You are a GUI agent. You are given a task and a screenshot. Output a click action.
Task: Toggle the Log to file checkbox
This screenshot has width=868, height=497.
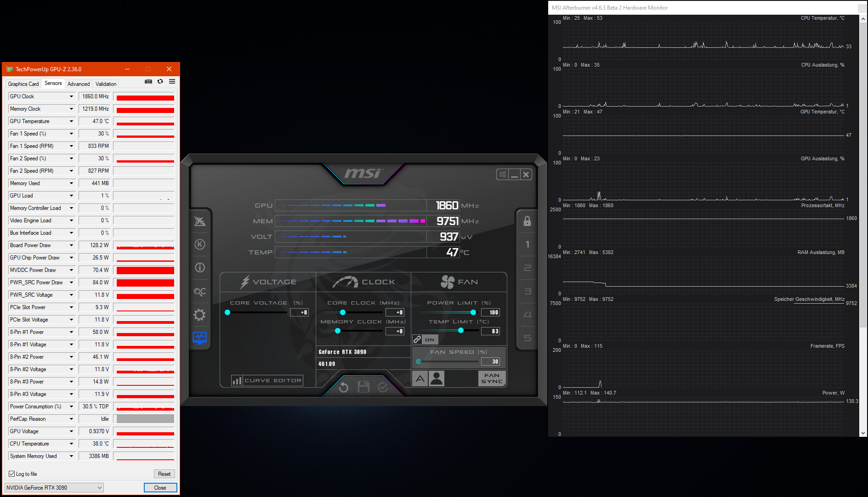(x=12, y=474)
